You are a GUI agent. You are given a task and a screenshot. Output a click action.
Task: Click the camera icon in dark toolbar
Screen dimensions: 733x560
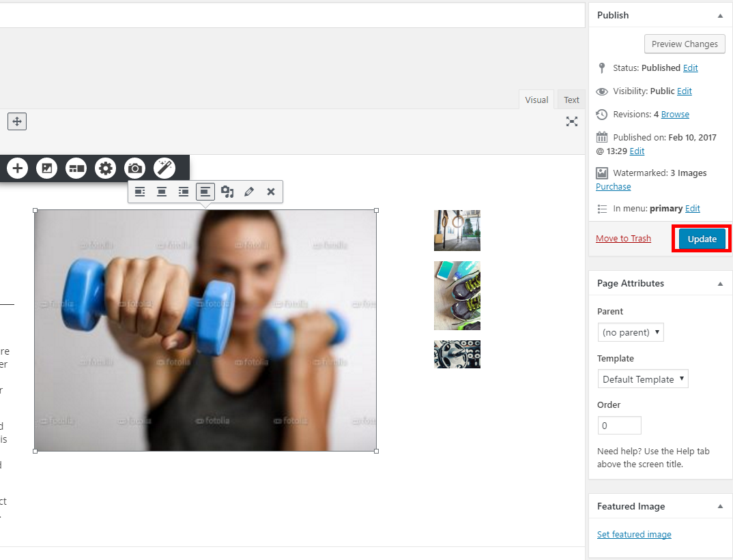pos(134,168)
